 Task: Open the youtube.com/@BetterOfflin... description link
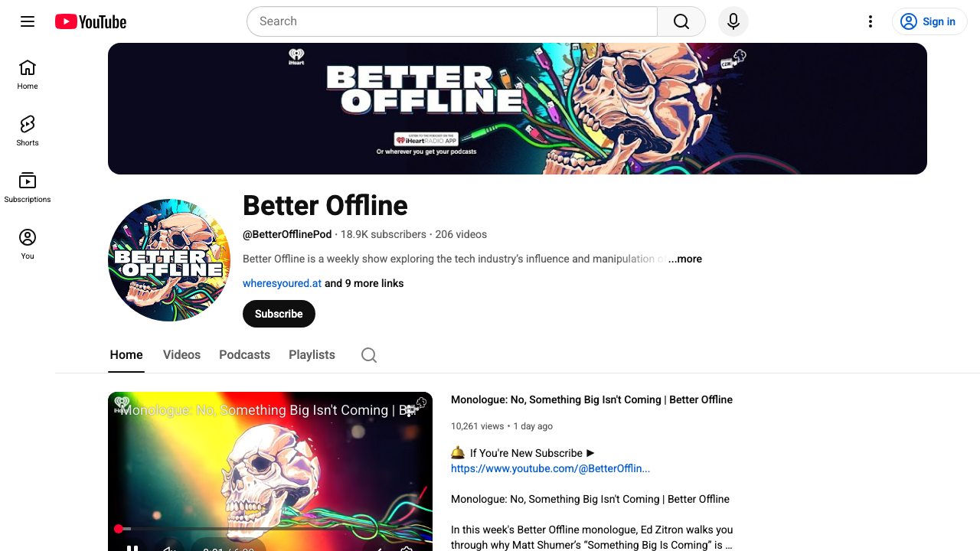click(x=550, y=468)
